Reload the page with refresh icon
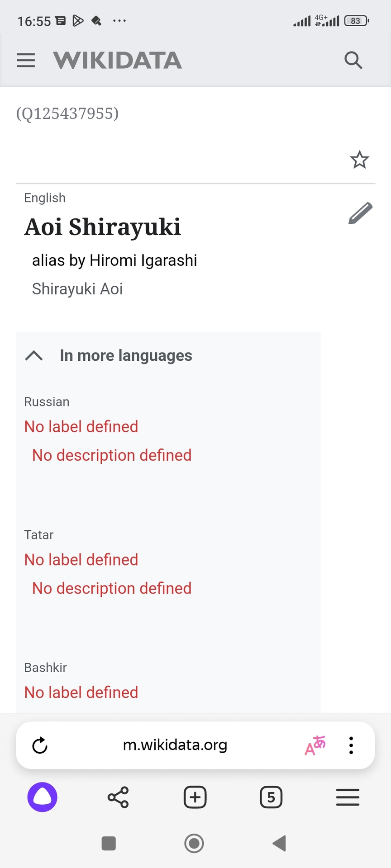Screen dimensions: 391x868 pyautogui.click(x=40, y=745)
